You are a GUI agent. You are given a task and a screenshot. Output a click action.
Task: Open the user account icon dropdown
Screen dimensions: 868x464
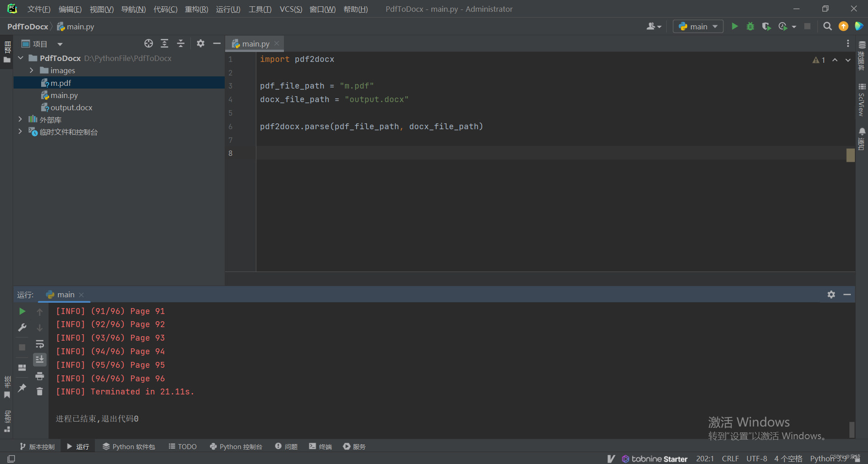tap(654, 26)
